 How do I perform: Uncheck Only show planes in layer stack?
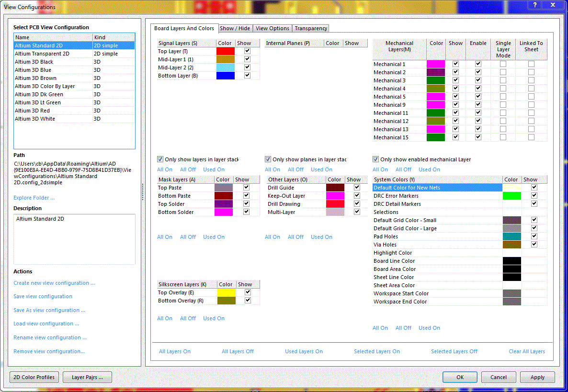click(268, 159)
